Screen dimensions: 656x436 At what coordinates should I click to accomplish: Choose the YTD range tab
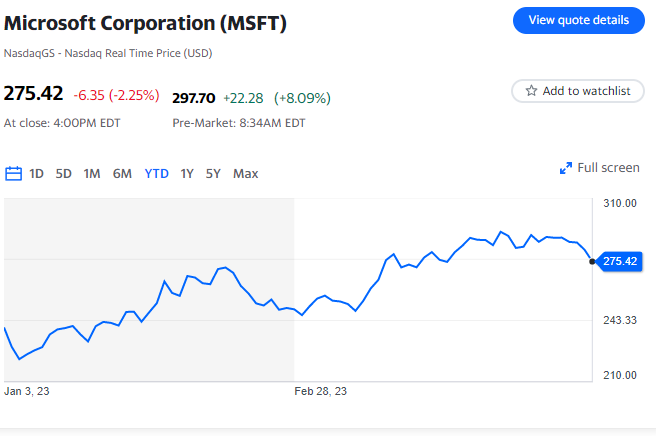156,173
